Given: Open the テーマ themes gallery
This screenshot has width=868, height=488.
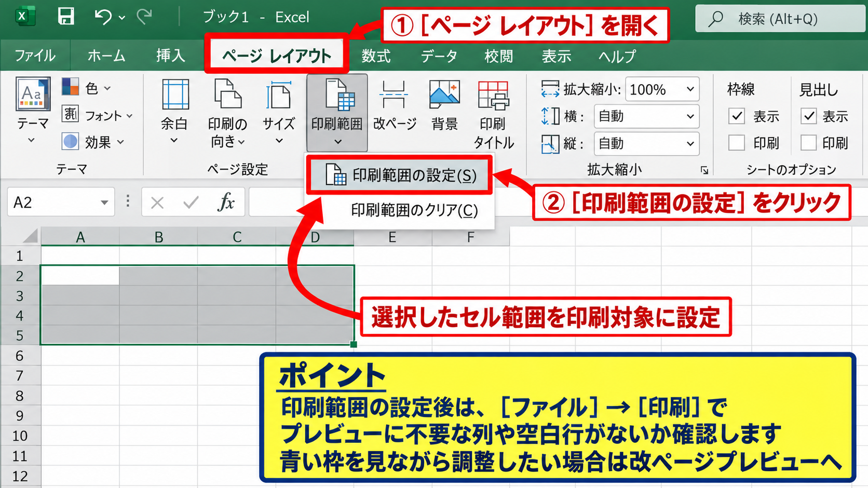Looking at the screenshot, I should tap(33, 111).
